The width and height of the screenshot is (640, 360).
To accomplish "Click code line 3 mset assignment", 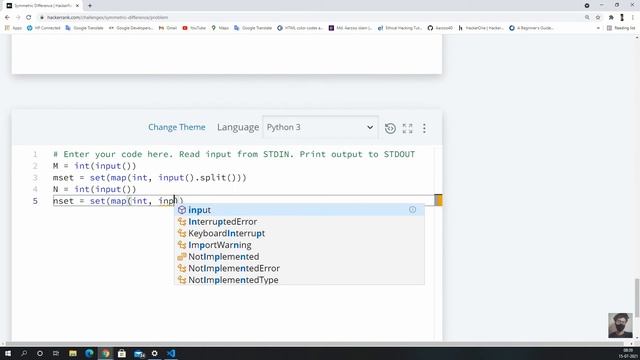I will pyautogui.click(x=149, y=178).
